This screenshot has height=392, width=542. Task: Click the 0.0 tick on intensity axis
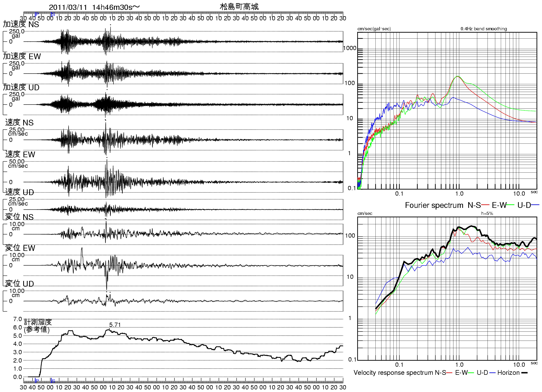click(17, 377)
